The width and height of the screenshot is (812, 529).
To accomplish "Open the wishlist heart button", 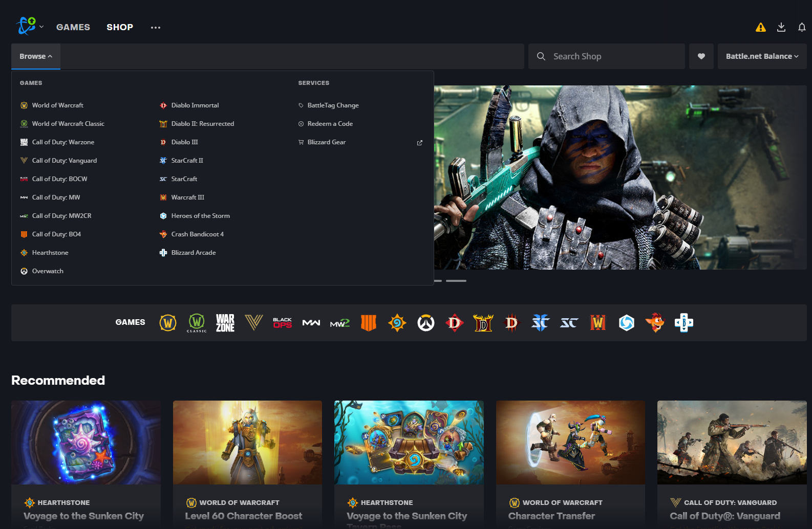I will 701,56.
